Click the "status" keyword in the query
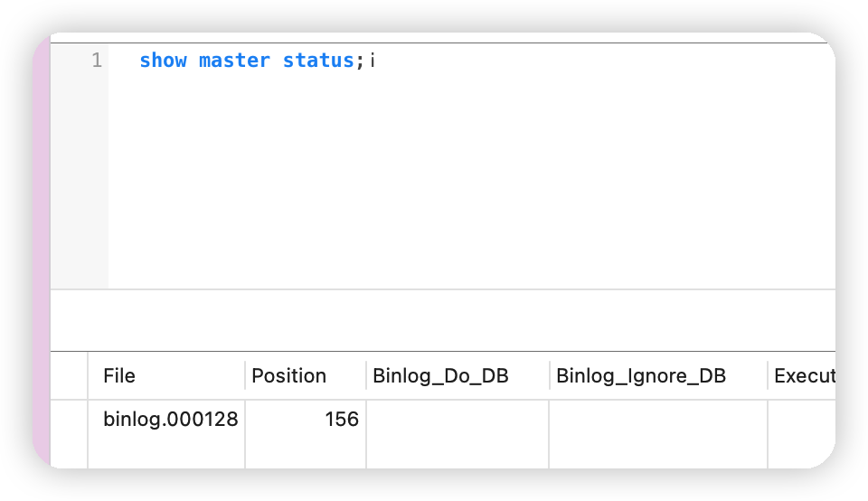 pyautogui.click(x=318, y=60)
